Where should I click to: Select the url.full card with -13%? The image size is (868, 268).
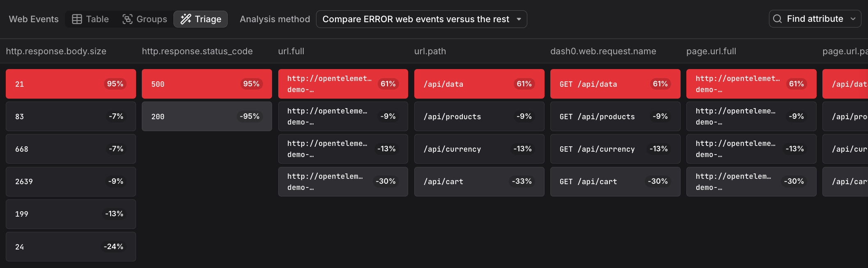coord(343,149)
